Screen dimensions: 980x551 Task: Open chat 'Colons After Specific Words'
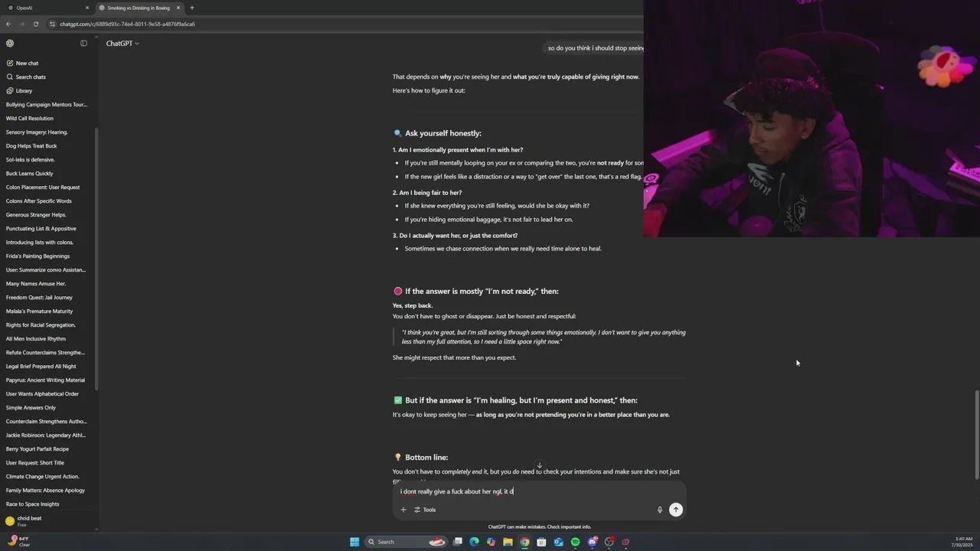tap(39, 201)
